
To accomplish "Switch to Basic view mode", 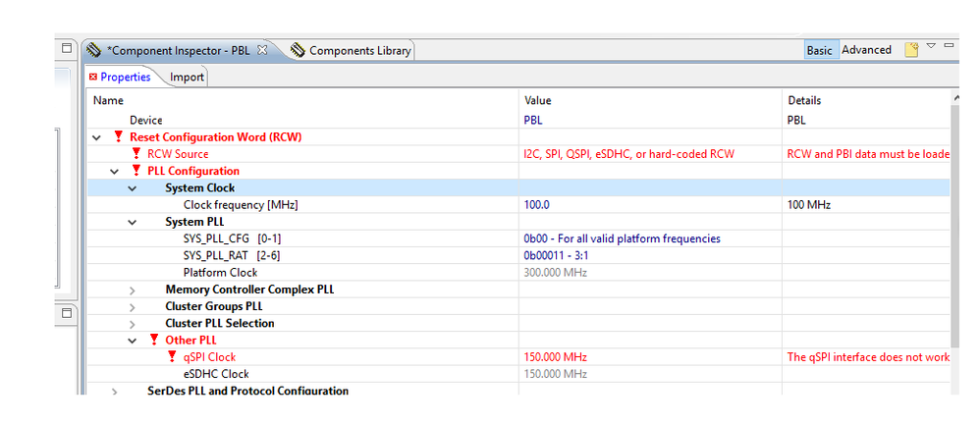I will point(819,51).
